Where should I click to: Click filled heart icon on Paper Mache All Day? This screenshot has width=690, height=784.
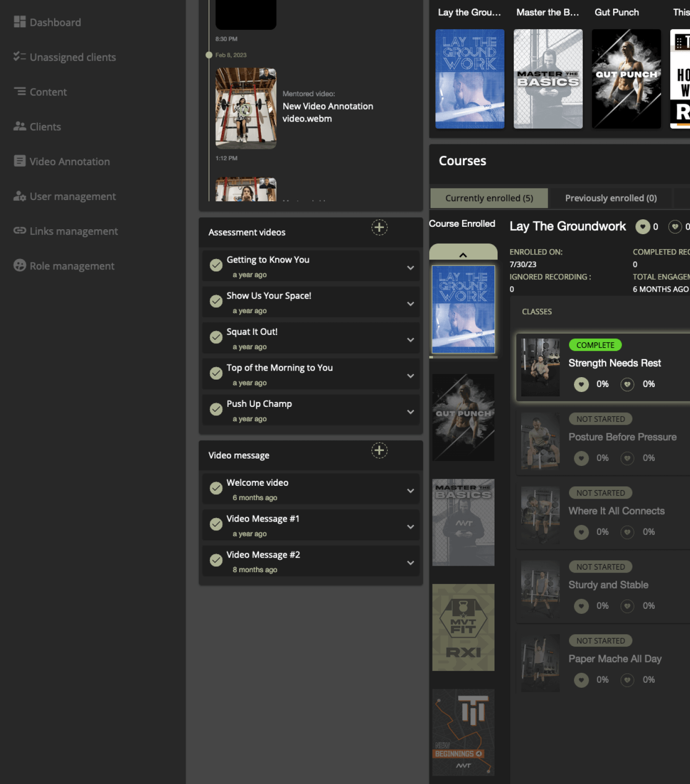tap(581, 680)
